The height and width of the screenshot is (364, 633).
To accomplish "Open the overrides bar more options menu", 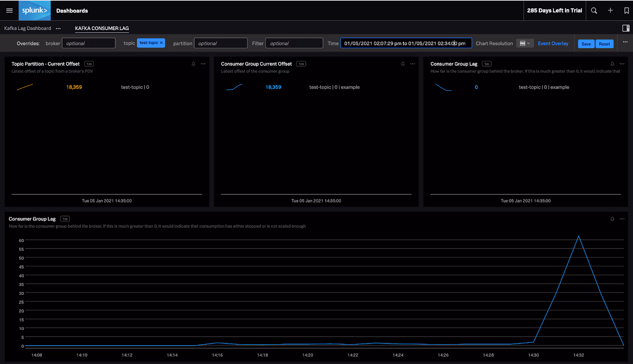I will pyautogui.click(x=625, y=42).
